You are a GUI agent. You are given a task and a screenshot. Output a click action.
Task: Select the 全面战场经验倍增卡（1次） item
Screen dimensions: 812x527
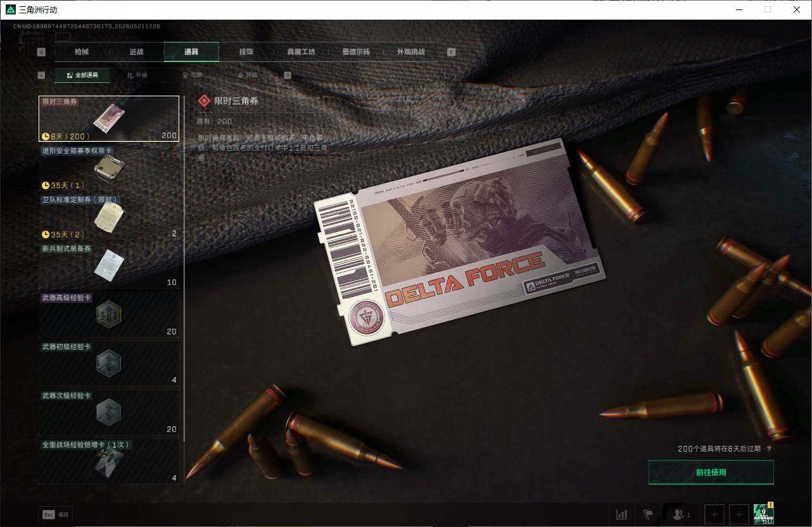(109, 461)
